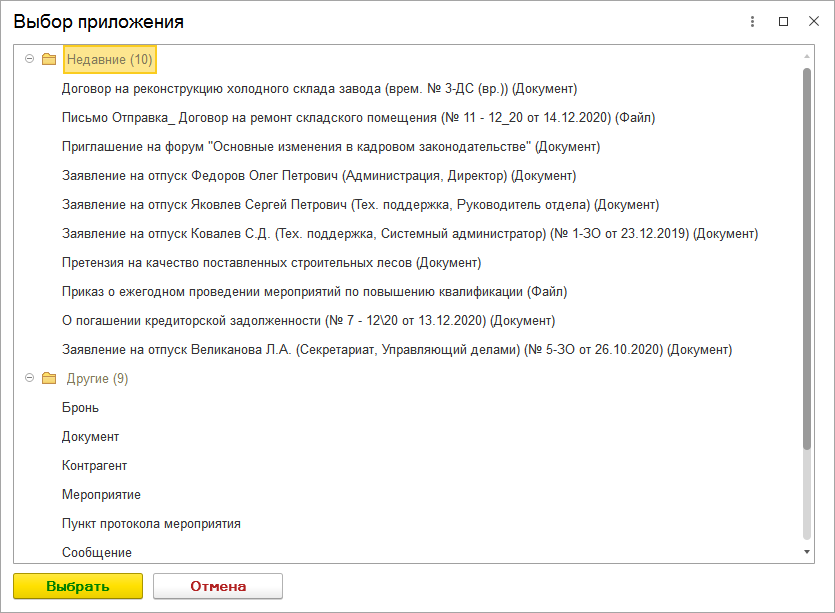Collapse the Недавние (10) group
This screenshot has width=835, height=613.
tap(29, 60)
